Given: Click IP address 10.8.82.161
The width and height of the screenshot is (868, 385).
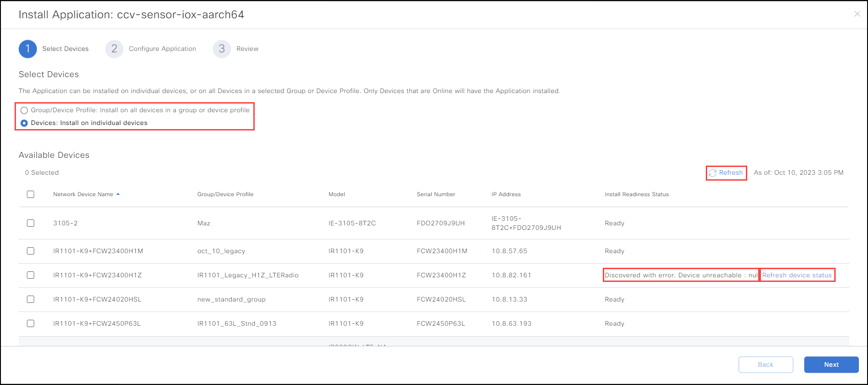Looking at the screenshot, I should (x=511, y=275).
